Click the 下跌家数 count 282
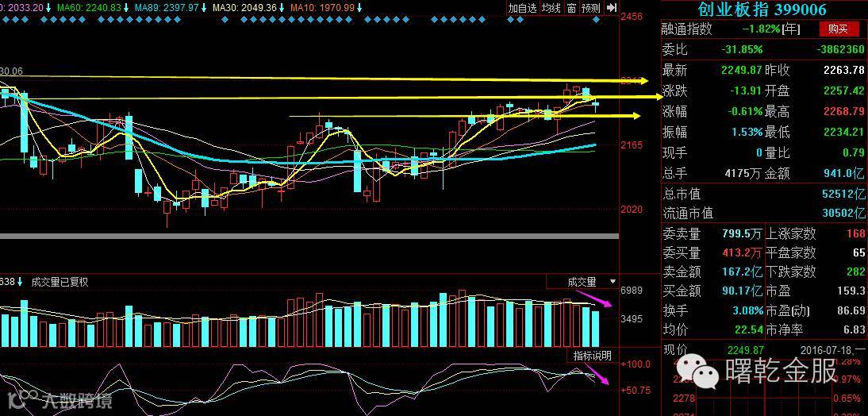Image resolution: width=868 pixels, height=416 pixels. [x=855, y=272]
